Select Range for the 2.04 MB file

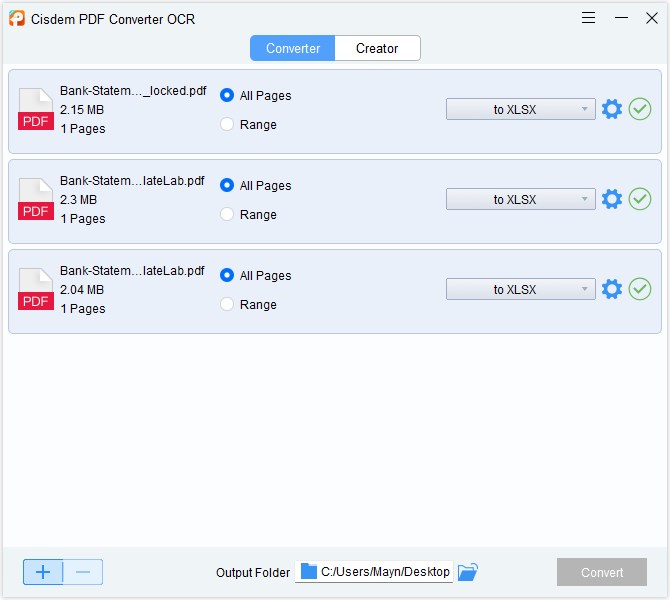(248, 305)
